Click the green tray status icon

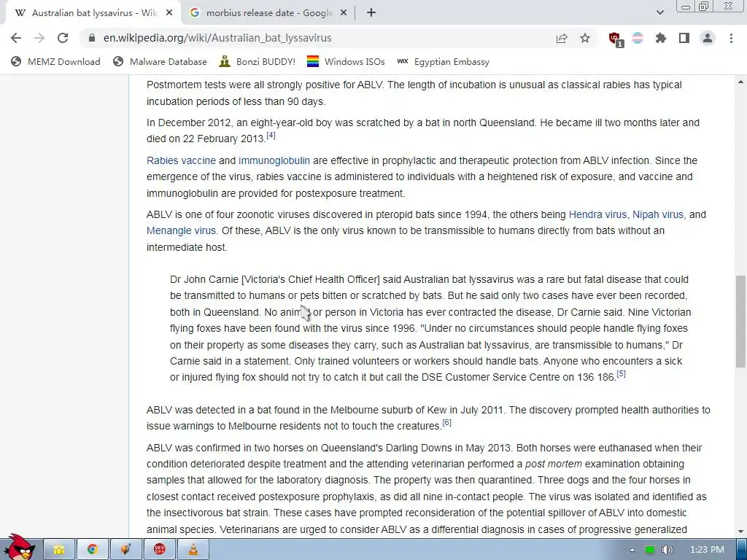[x=650, y=550]
